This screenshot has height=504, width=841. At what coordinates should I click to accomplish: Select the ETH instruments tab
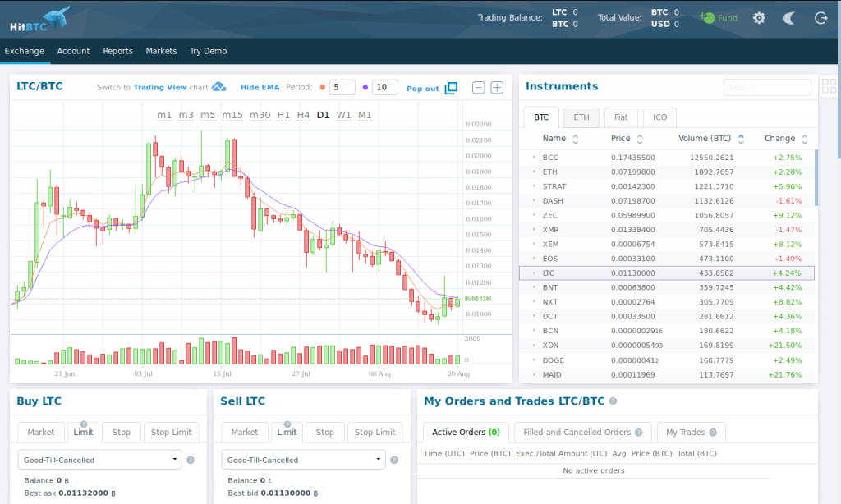coord(581,117)
